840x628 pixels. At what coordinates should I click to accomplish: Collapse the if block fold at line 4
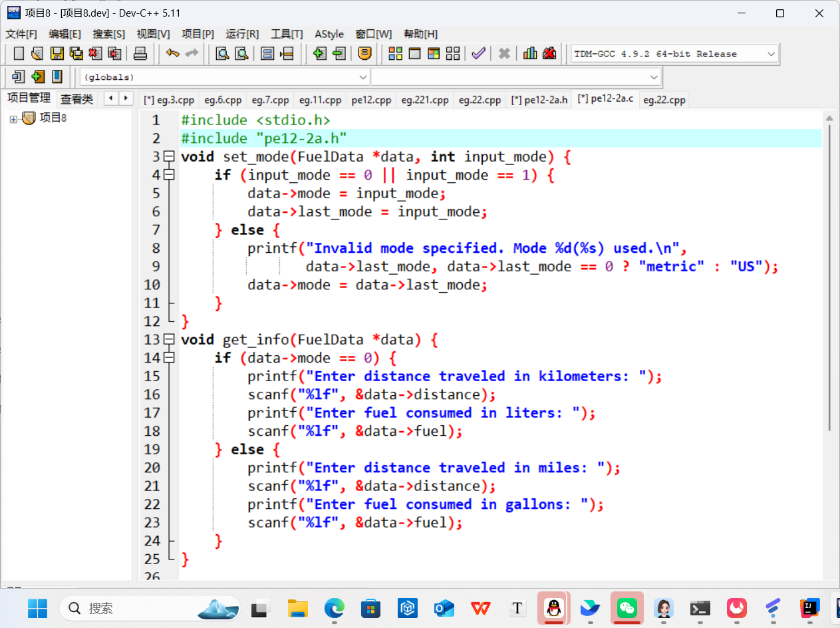point(169,175)
